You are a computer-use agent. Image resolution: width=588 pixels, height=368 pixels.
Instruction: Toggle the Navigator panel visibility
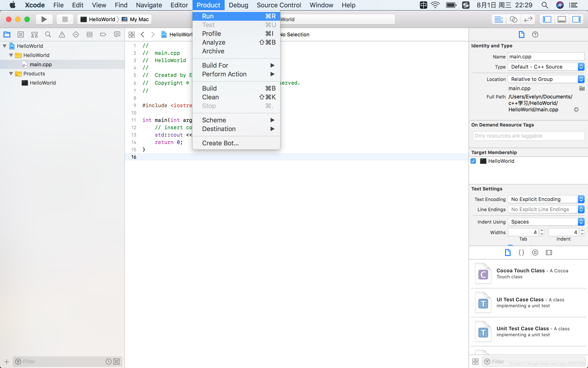547,19
